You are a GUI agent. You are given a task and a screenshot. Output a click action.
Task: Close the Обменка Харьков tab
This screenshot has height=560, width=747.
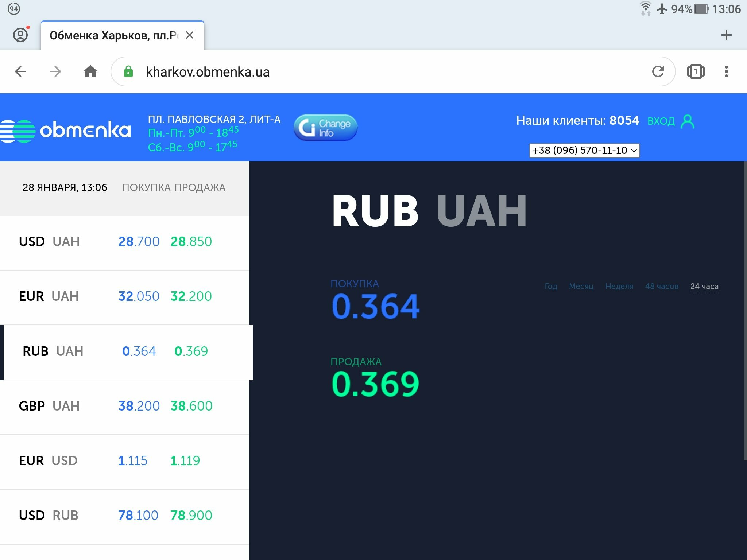[x=190, y=35]
